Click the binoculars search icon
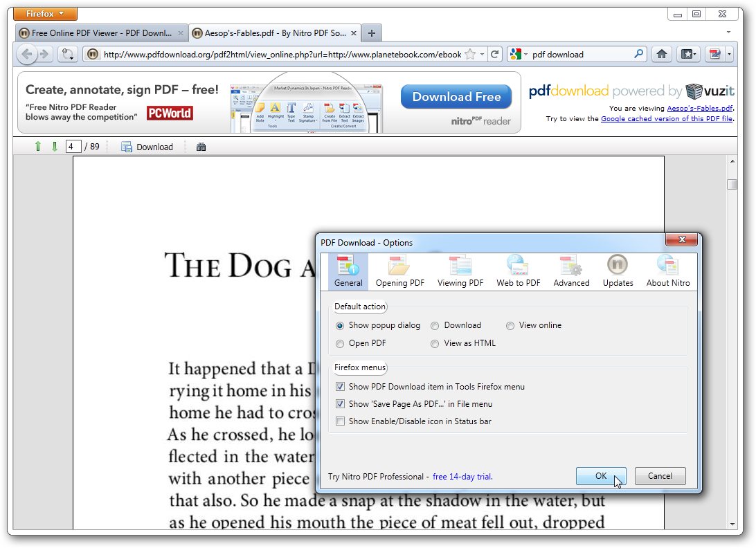Image resolution: width=756 pixels, height=548 pixels. [x=201, y=147]
